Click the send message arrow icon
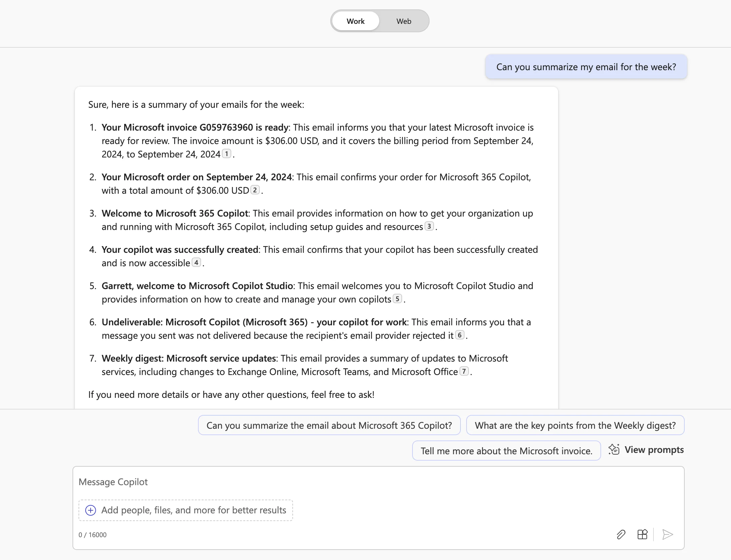731x560 pixels. coord(667,534)
